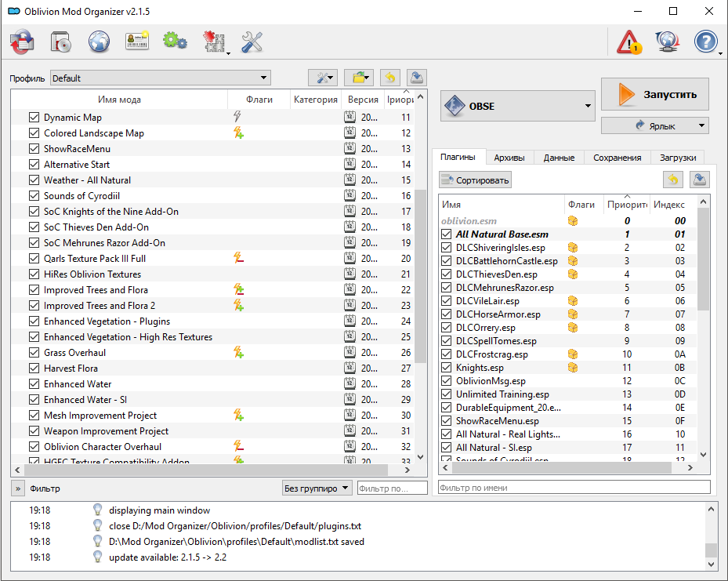Screen dimensions: 728x581
Task: Open the Данные tab
Action: click(559, 158)
